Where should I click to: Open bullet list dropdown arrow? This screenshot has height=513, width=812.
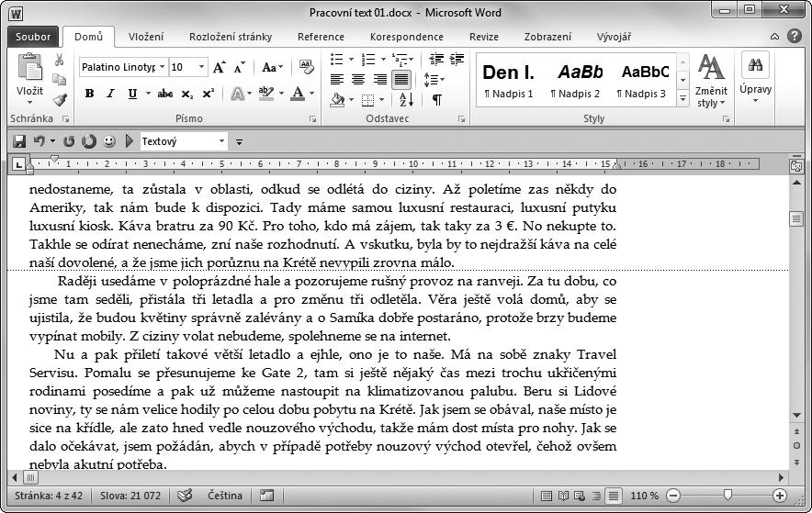[x=351, y=60]
